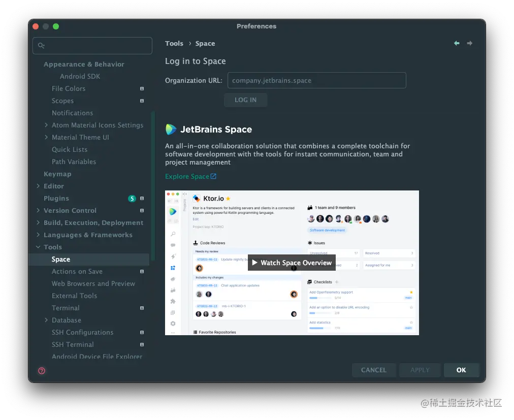Screen dimensions: 514x420
Task: Focus the Organization URL input field
Action: [316, 80]
